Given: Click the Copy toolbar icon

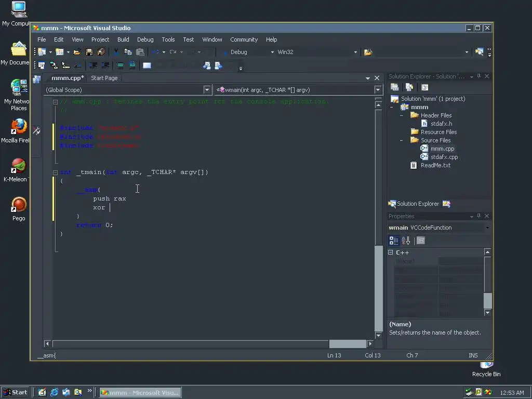Looking at the screenshot, I should (128, 52).
